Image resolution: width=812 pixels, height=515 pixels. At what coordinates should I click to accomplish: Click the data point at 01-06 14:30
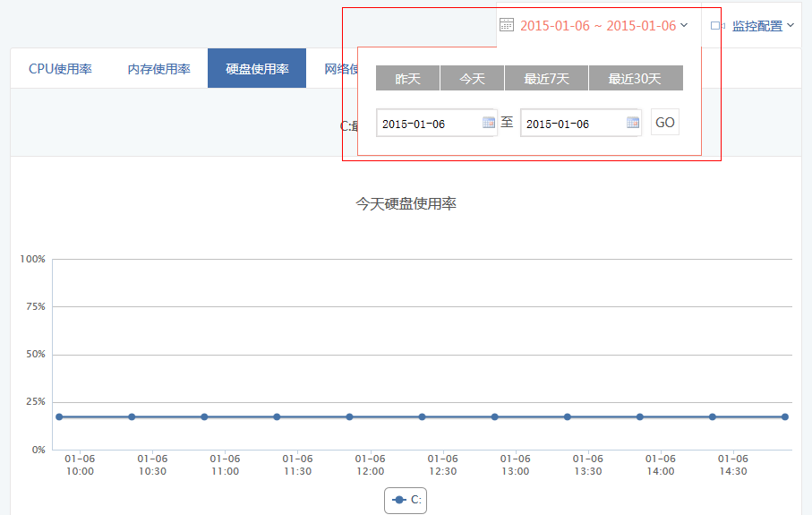(x=713, y=417)
